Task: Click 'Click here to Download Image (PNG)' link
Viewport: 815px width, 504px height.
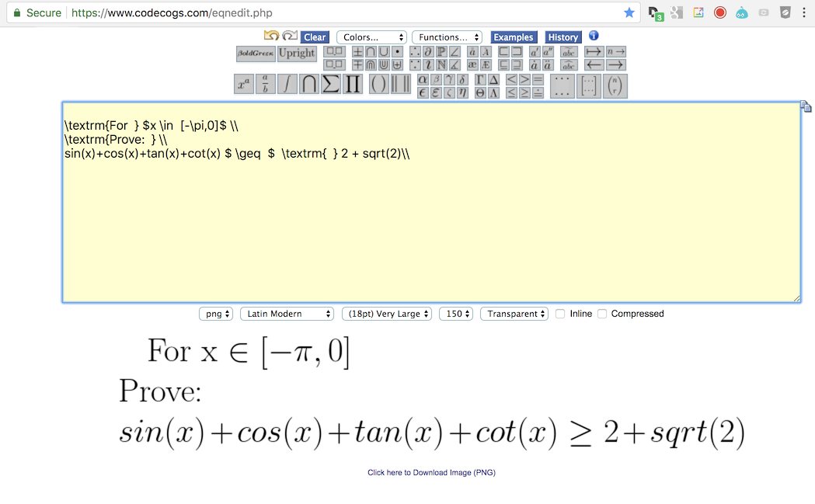Action: coord(431,472)
